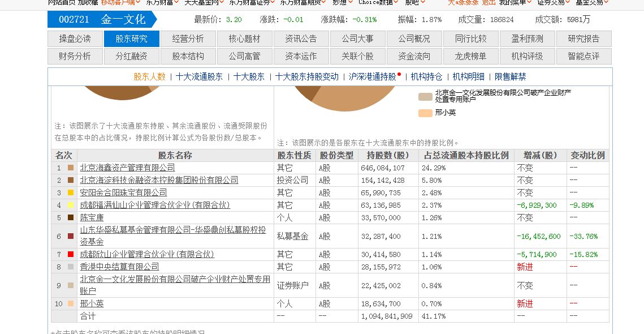Jump to 机构明细 section
This screenshot has height=334, width=644.
[x=469, y=76]
